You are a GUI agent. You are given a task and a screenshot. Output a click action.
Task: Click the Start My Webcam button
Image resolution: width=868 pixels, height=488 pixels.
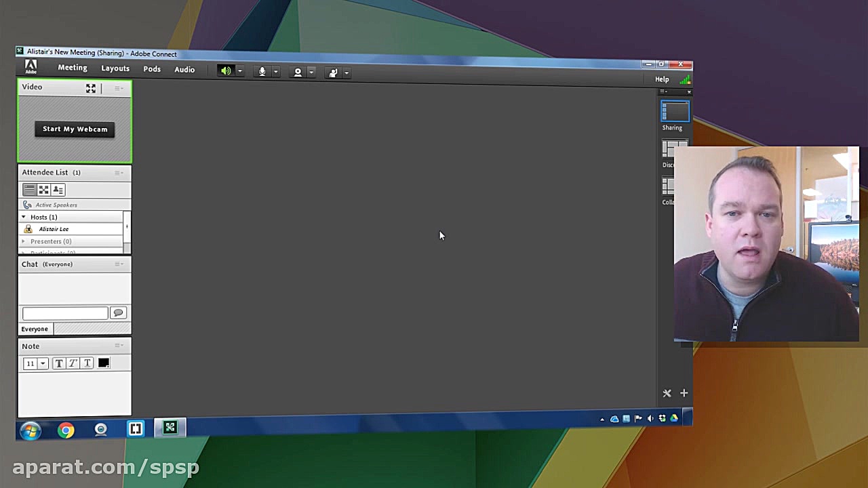[x=75, y=129]
